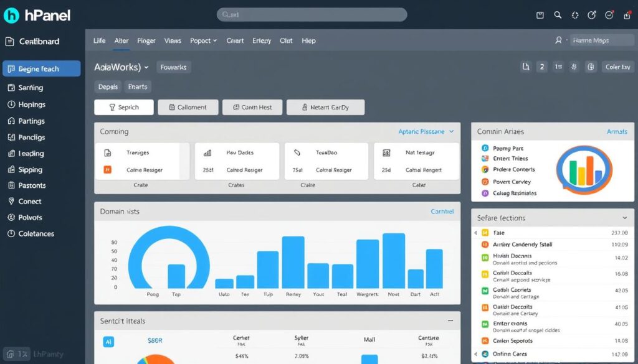The height and width of the screenshot is (364, 638).
Task: Switch to the Fharts tab
Action: coord(137,87)
